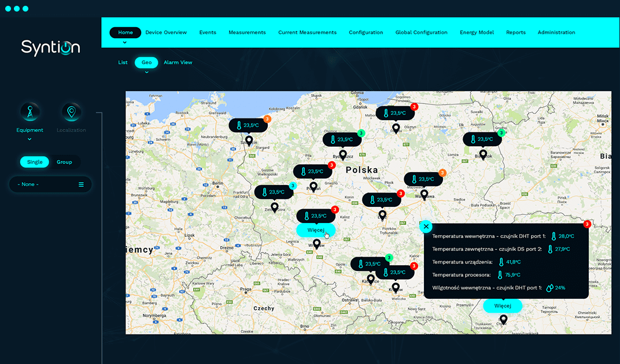Click map pin at Kraków
Viewport: 620px width, 364px height.
pos(396,287)
